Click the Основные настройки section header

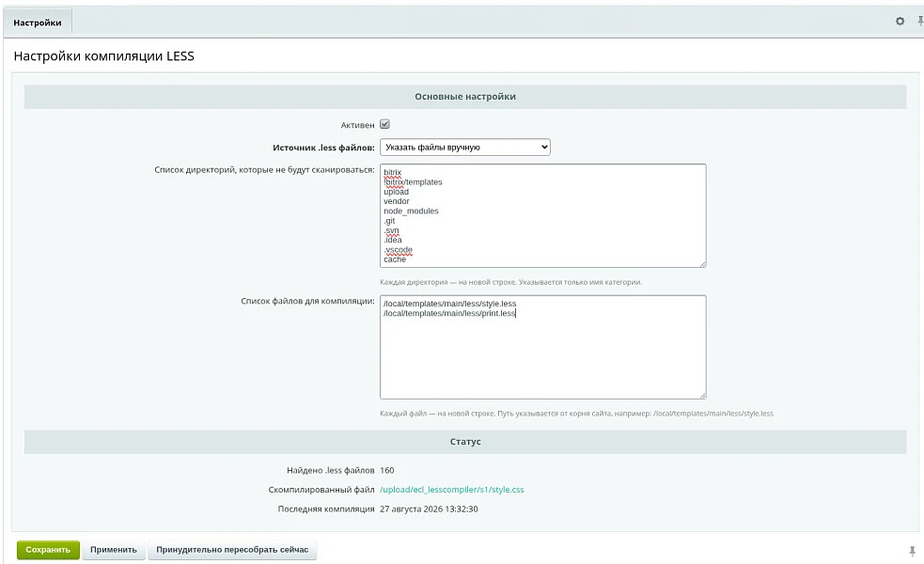click(465, 97)
